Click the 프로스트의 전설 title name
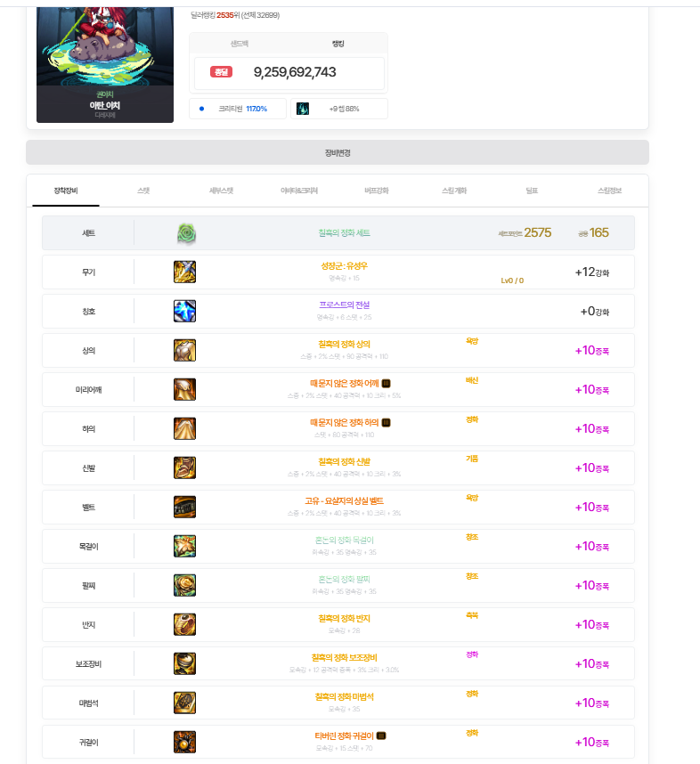700x764 pixels. click(x=344, y=305)
